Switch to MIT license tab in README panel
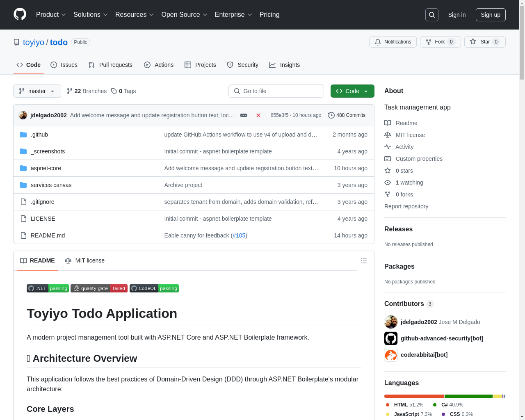The image size is (525, 420). point(85,260)
